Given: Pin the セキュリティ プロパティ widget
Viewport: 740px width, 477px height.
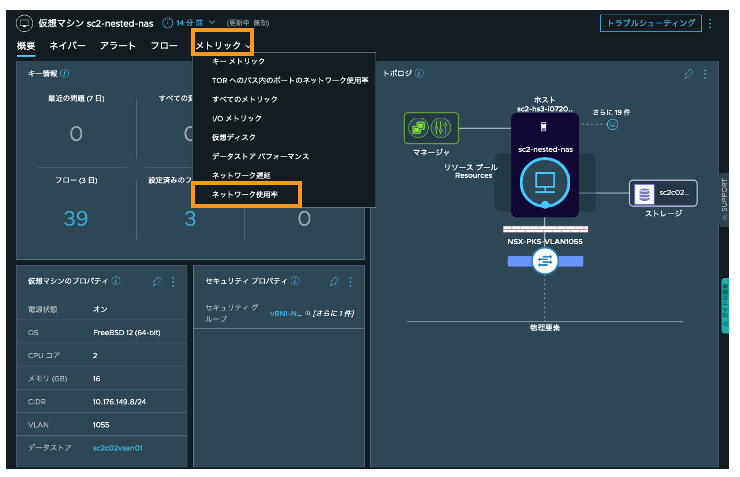Looking at the screenshot, I should [334, 282].
